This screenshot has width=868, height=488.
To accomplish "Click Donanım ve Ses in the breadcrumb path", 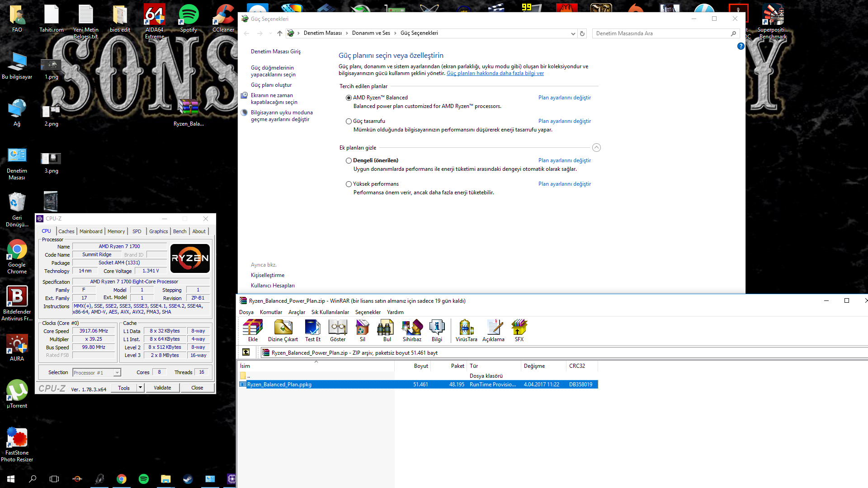I will [371, 33].
